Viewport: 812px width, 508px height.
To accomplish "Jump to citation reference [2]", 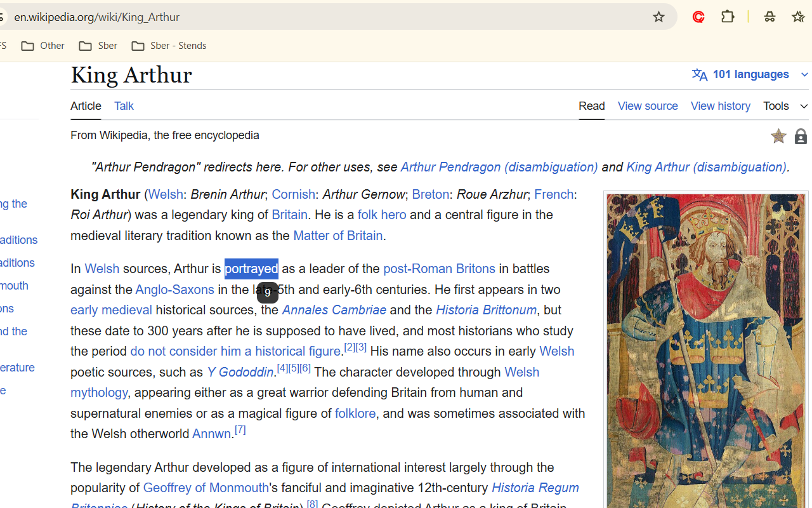I will [x=350, y=347].
